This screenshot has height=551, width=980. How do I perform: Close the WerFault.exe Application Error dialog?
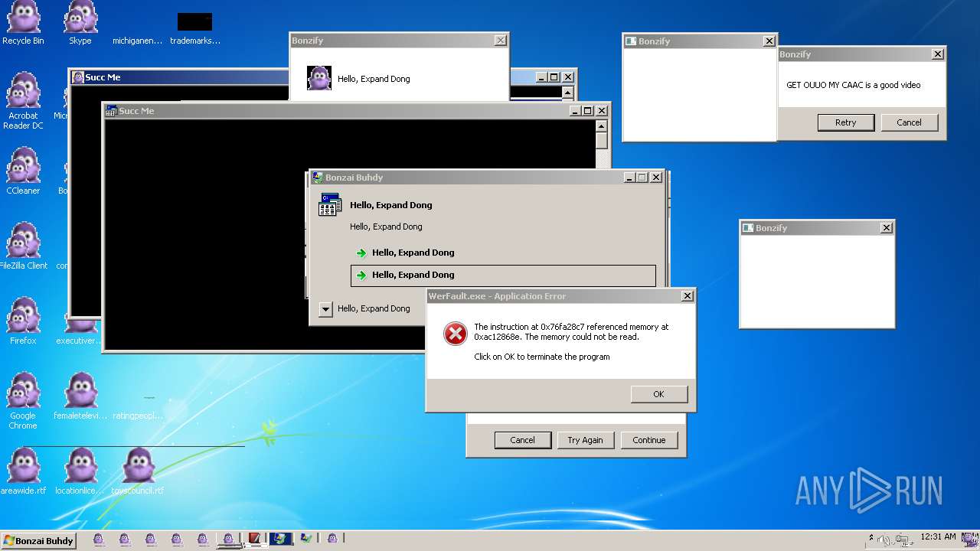coord(688,296)
